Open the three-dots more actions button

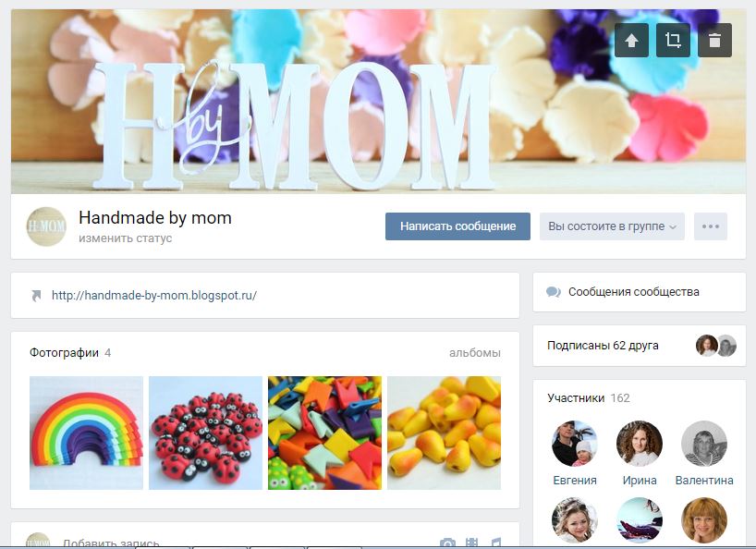click(711, 226)
